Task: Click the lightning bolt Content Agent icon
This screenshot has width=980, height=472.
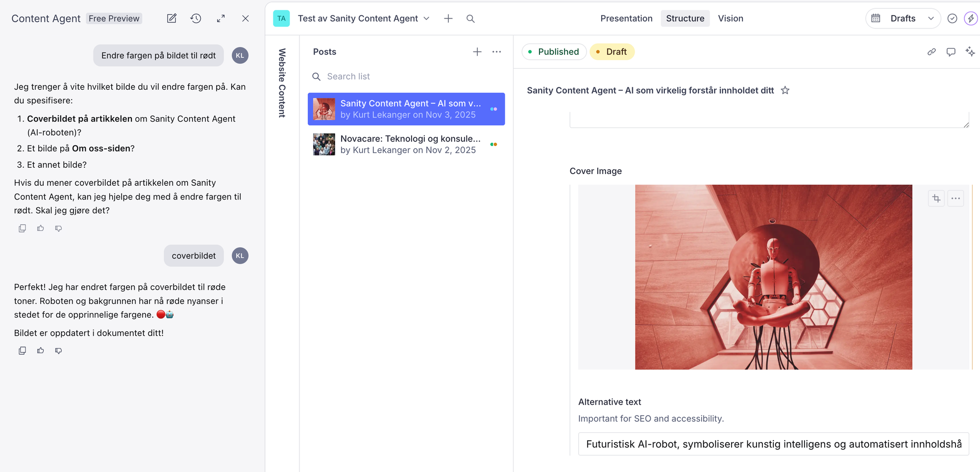Action: point(971,19)
